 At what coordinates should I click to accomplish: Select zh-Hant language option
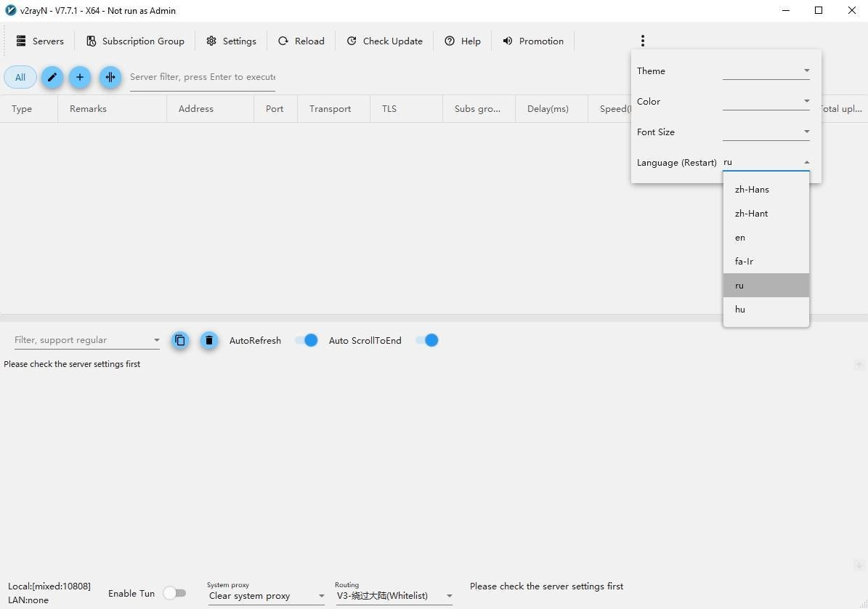[766, 213]
